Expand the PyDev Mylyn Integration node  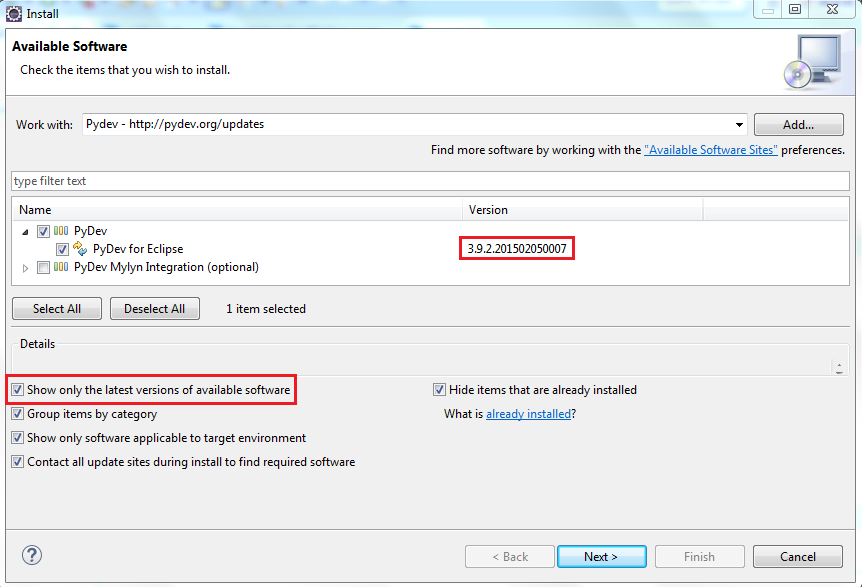click(25, 268)
